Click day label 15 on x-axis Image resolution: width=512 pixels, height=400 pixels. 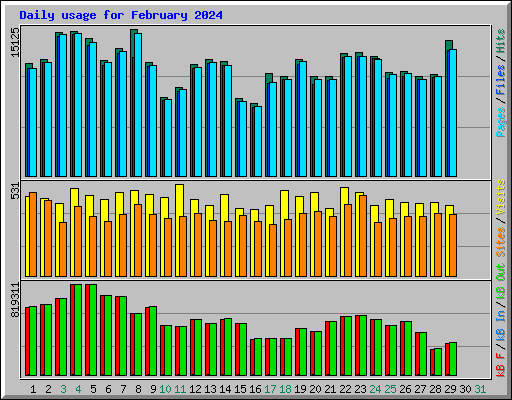pyautogui.click(x=240, y=389)
